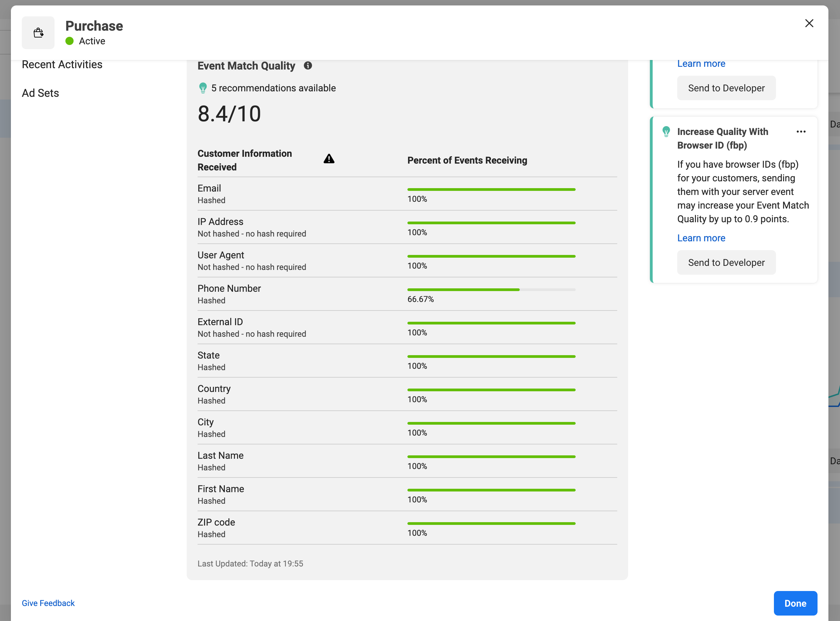Image resolution: width=840 pixels, height=621 pixels.
Task: Click the warning triangle beside Customer Information Received
Action: (x=329, y=159)
